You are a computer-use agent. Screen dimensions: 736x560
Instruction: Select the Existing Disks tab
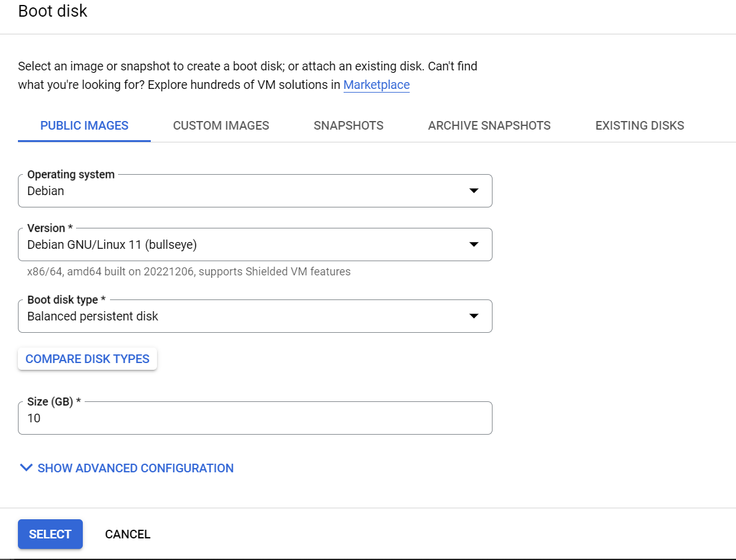640,126
